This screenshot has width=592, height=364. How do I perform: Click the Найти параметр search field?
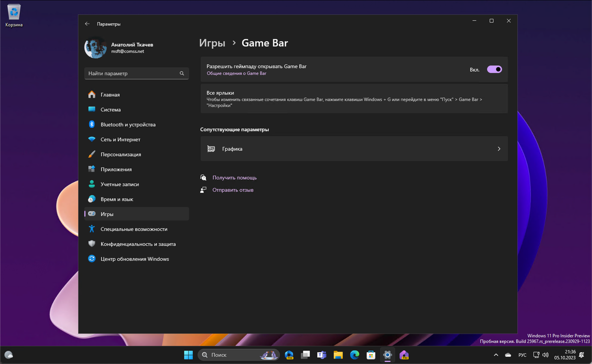pos(133,73)
